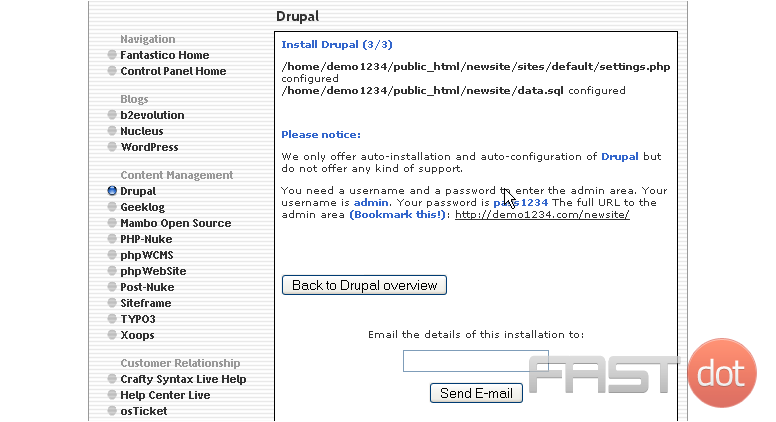Click the Install Drupal (3/3) heading

coord(337,45)
